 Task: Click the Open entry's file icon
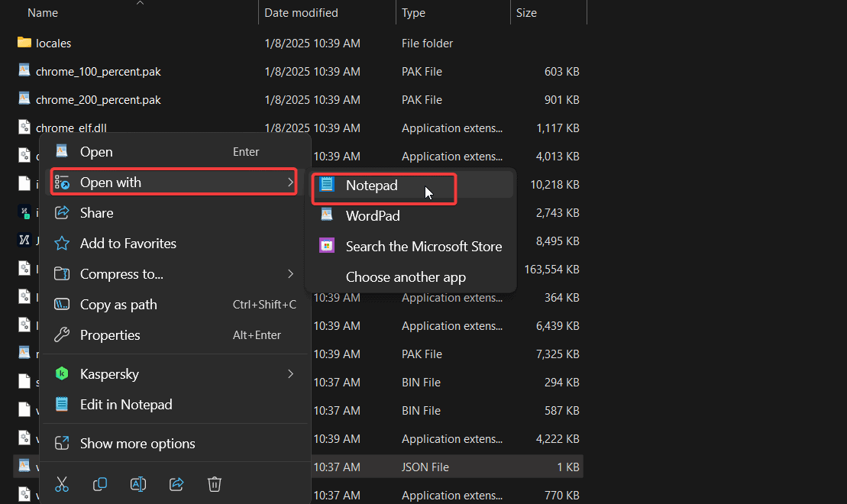[62, 151]
